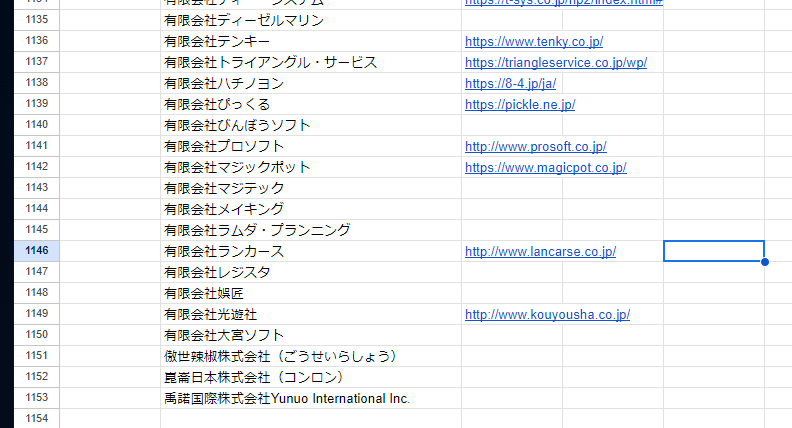This screenshot has width=792, height=428.
Task: Select row header 1152
Action: coord(37,377)
